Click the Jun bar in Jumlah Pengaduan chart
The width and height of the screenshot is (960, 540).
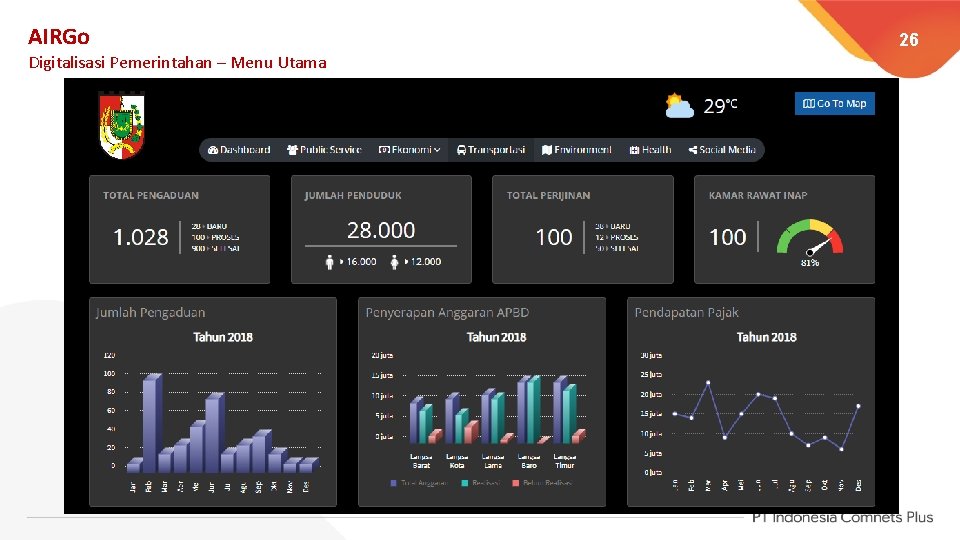tap(214, 433)
